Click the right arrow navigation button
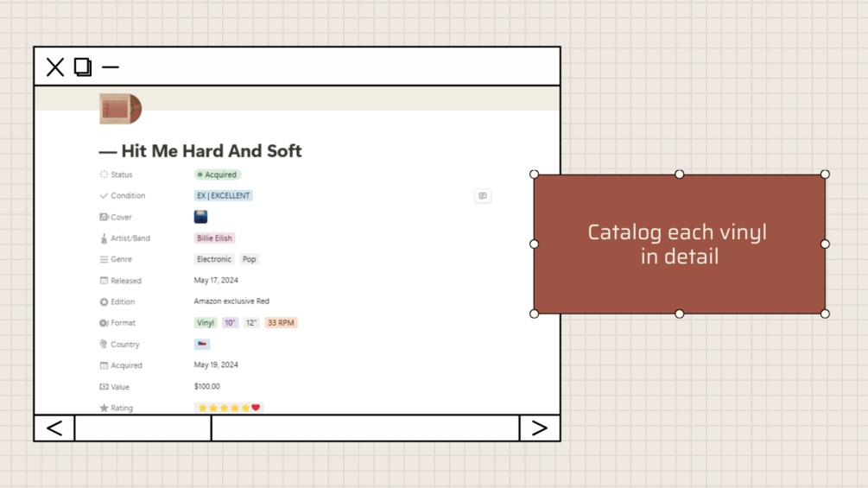The height and width of the screenshot is (488, 868). click(539, 428)
